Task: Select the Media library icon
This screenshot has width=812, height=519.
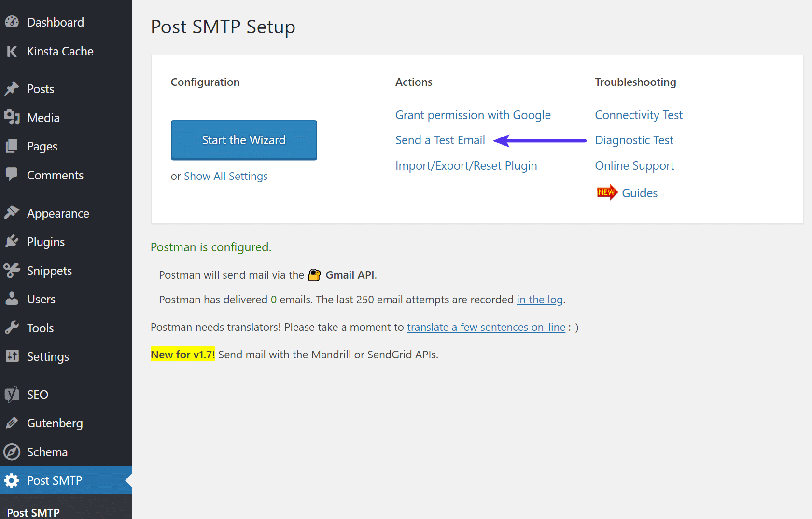Action: point(11,117)
